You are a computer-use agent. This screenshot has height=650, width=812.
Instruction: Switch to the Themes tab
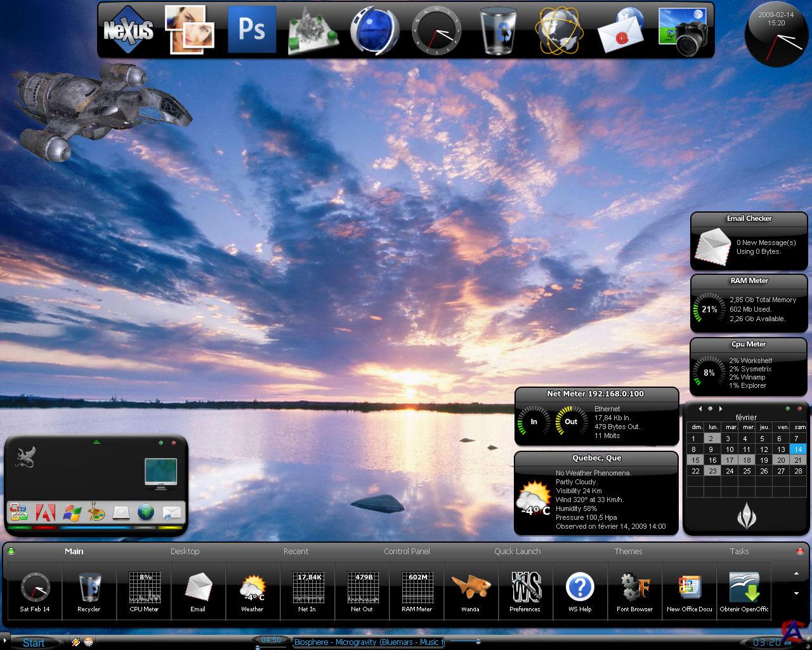tap(628, 551)
